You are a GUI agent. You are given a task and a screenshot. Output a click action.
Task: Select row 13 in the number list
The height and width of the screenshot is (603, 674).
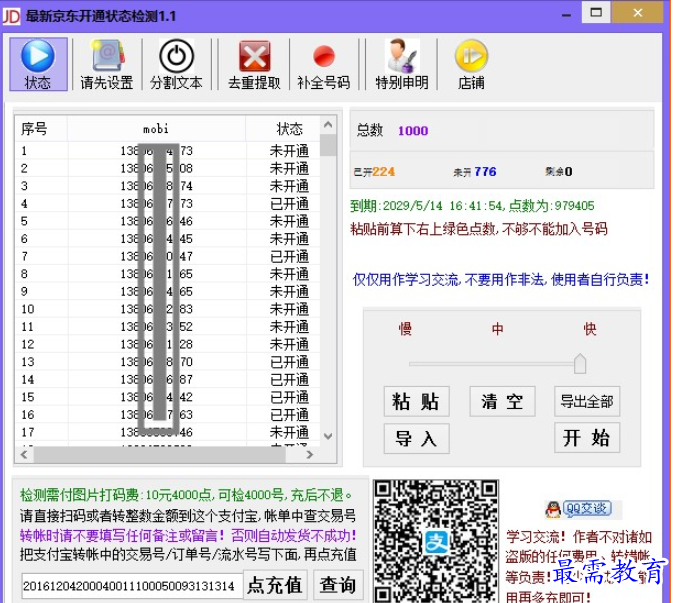(168, 362)
